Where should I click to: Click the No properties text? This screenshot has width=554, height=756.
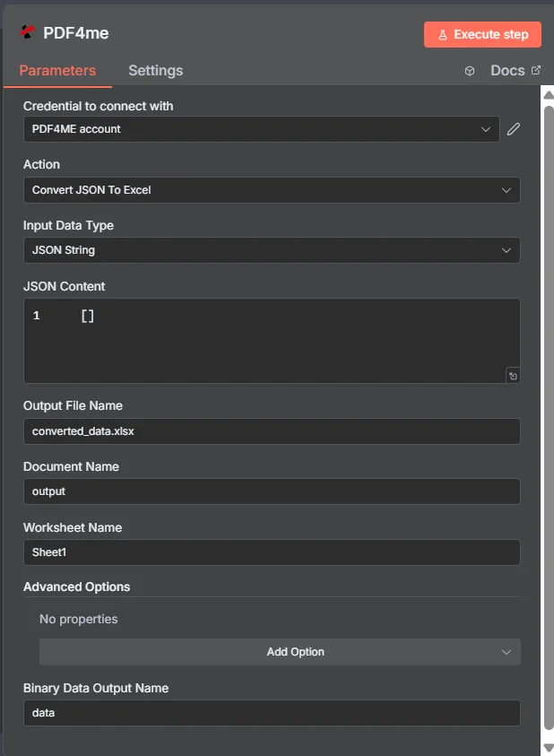(x=79, y=619)
